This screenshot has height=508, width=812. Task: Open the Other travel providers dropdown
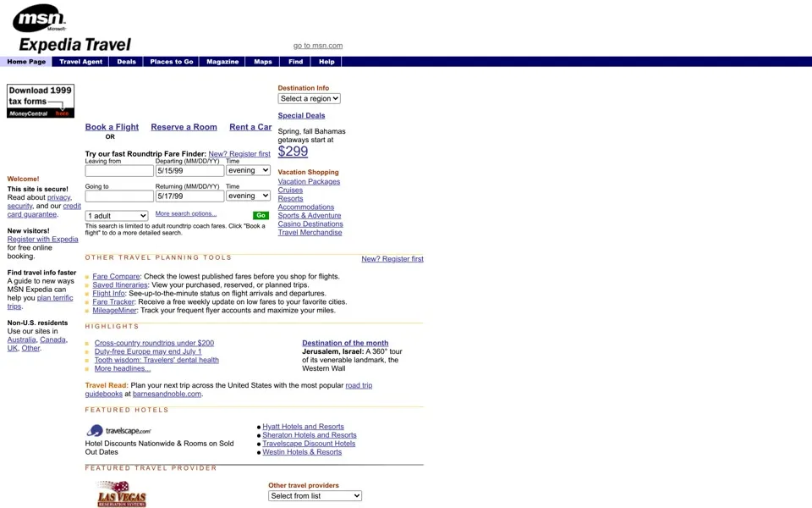click(315, 495)
